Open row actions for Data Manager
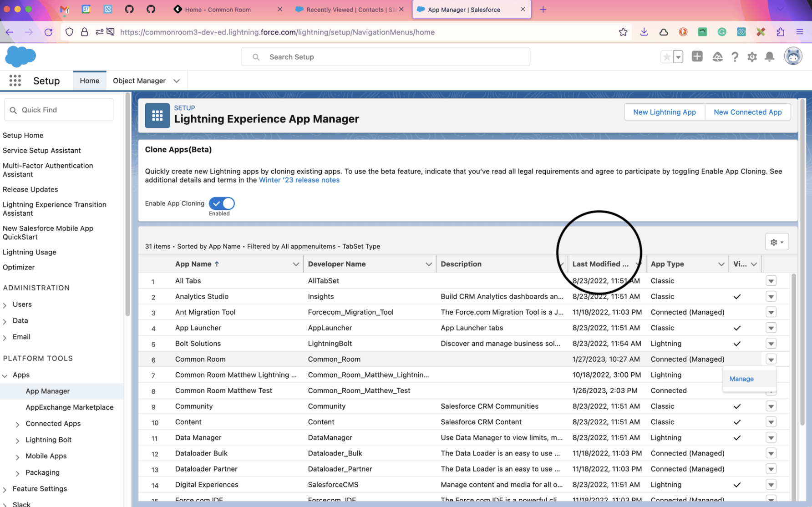The image size is (812, 507). point(771,438)
